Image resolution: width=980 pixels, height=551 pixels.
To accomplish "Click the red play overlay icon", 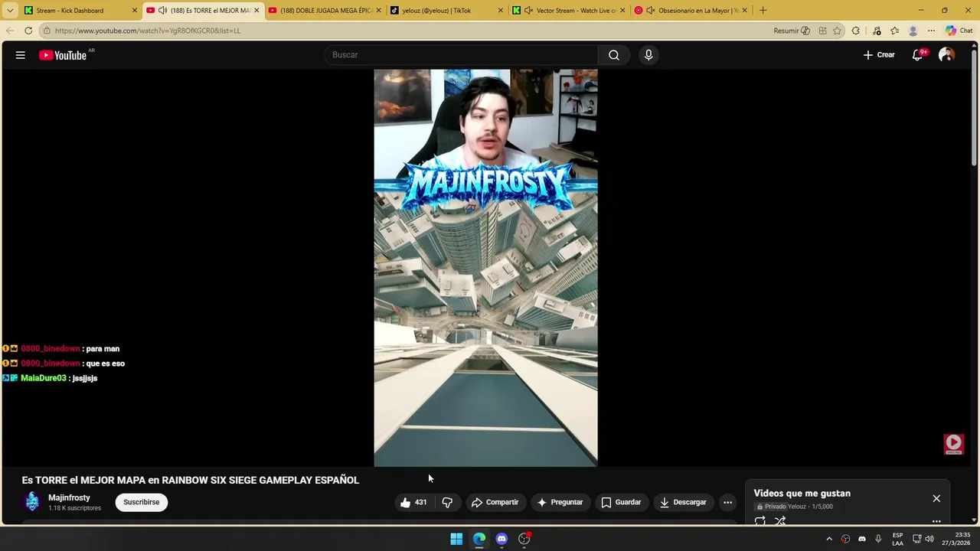I will [x=953, y=443].
